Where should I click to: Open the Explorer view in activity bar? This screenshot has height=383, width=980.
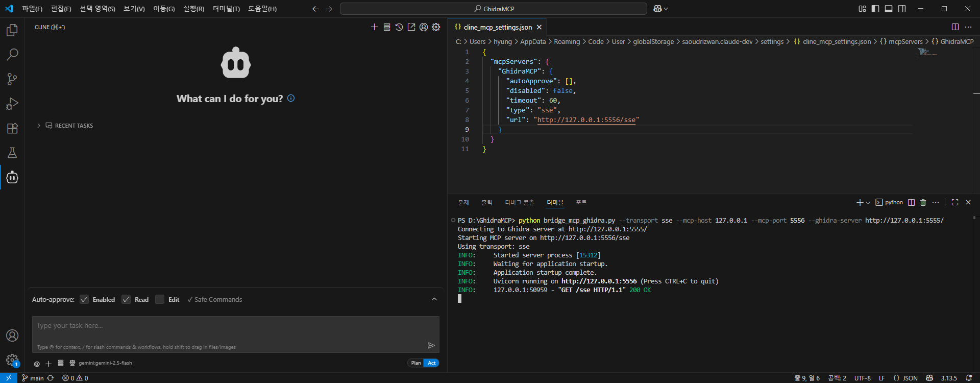12,30
